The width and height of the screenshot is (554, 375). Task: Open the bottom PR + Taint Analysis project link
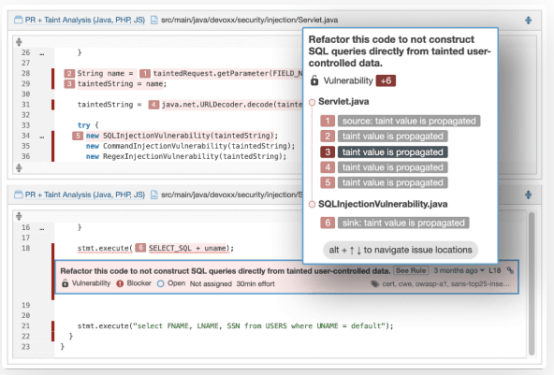[85, 194]
